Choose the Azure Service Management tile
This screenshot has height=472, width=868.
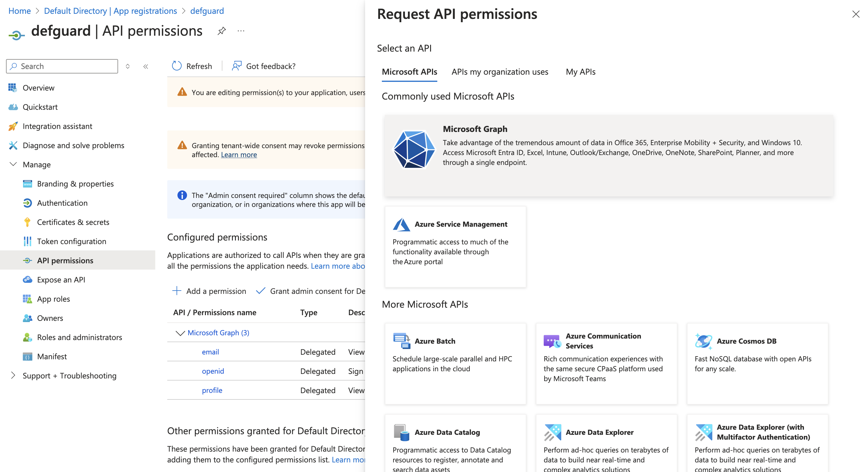click(455, 246)
